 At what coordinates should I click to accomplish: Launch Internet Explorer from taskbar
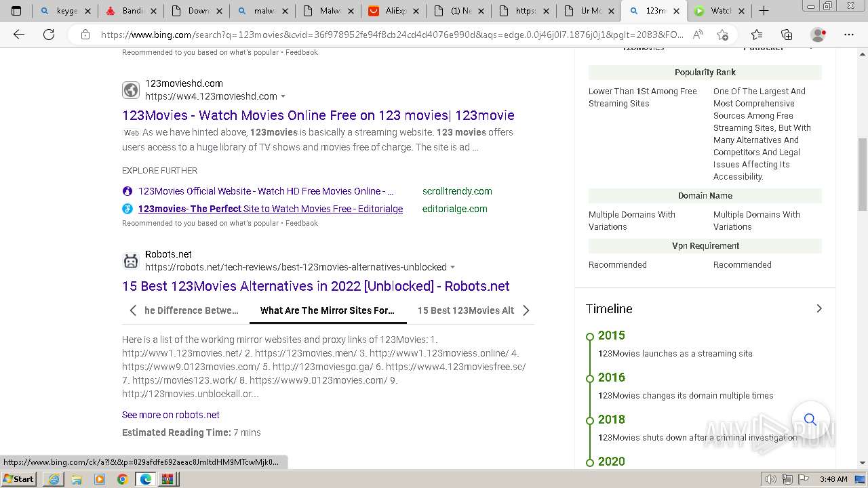coord(54,479)
